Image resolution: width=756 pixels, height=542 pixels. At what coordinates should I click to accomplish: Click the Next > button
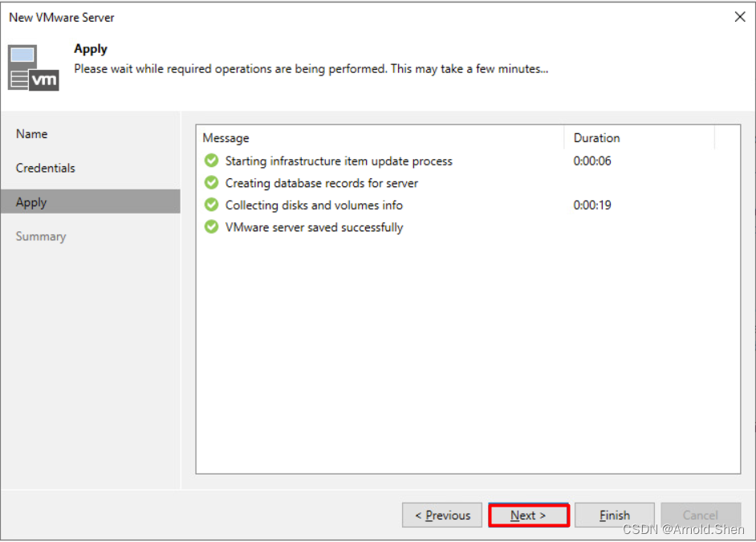[528, 515]
